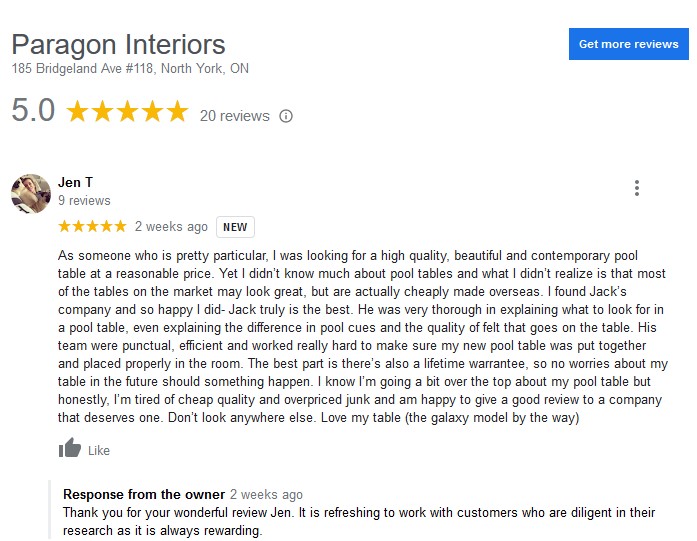This screenshot has height=541, width=697.
Task: Click the Like text label
Action: 99,451
